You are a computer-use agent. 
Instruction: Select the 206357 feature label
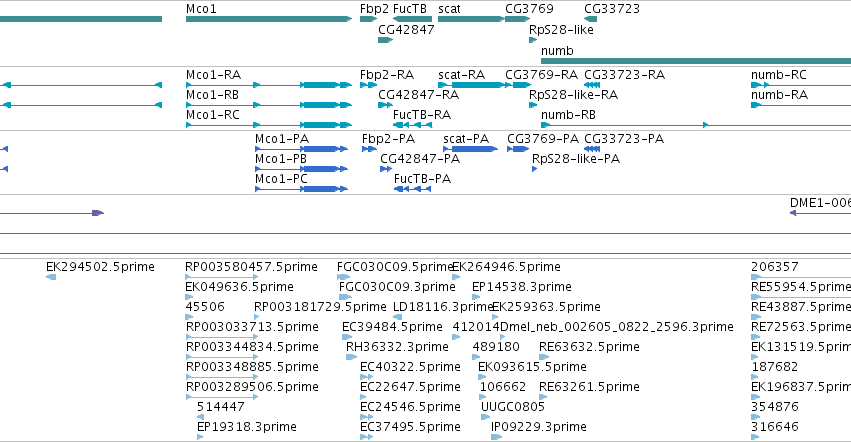775,267
